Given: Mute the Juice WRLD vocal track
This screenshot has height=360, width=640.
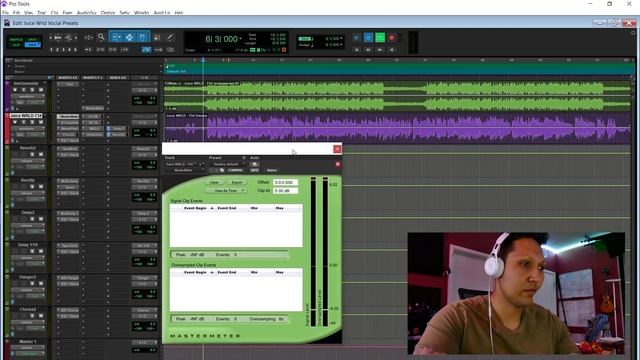Looking at the screenshot, I should (40, 122).
